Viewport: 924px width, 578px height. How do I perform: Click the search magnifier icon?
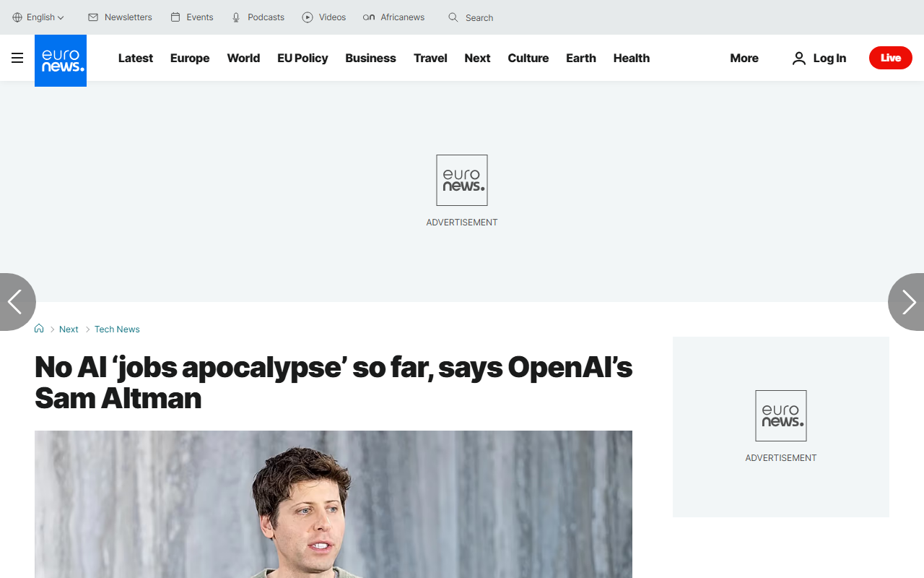point(453,17)
